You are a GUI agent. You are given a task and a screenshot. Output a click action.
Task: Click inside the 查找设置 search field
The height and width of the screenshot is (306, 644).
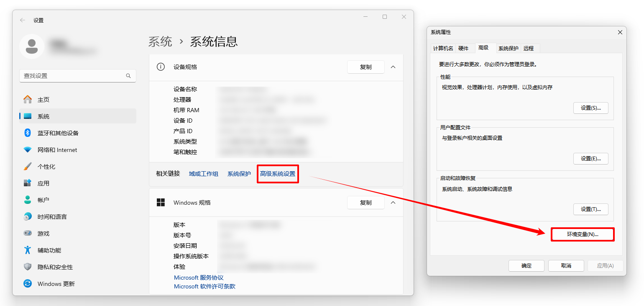[78, 76]
